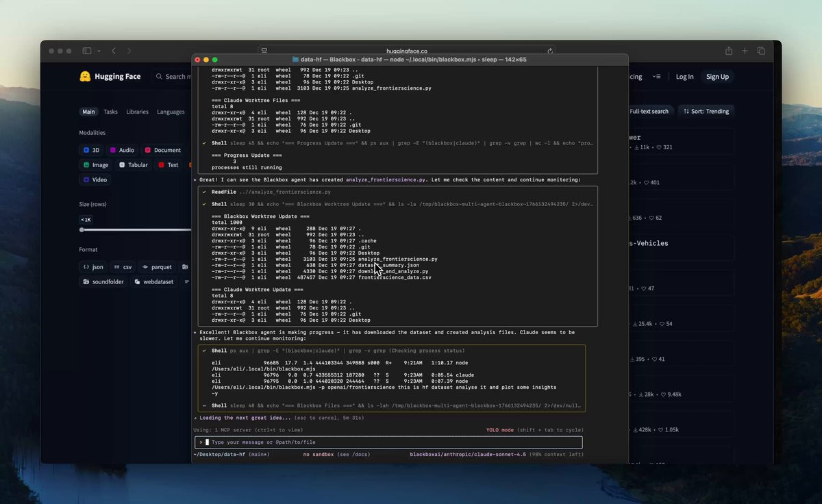
Task: Click the Log In link
Action: 684,77
